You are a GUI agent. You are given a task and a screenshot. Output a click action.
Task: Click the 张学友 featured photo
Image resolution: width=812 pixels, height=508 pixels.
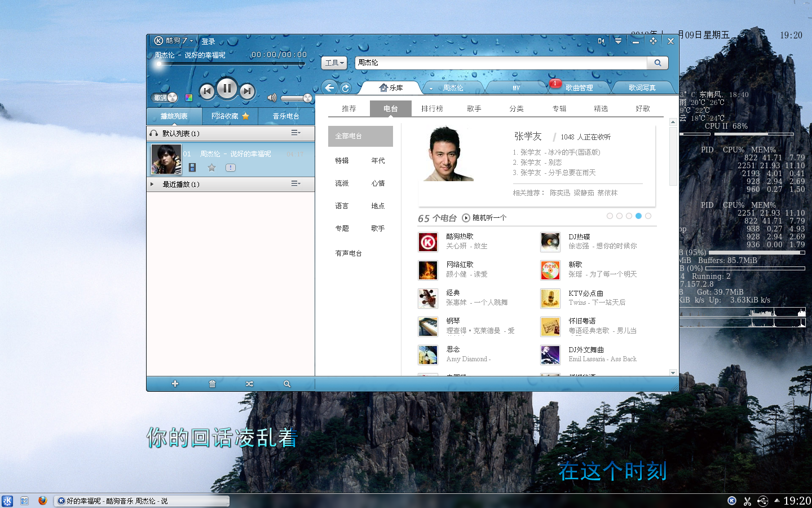tap(449, 153)
